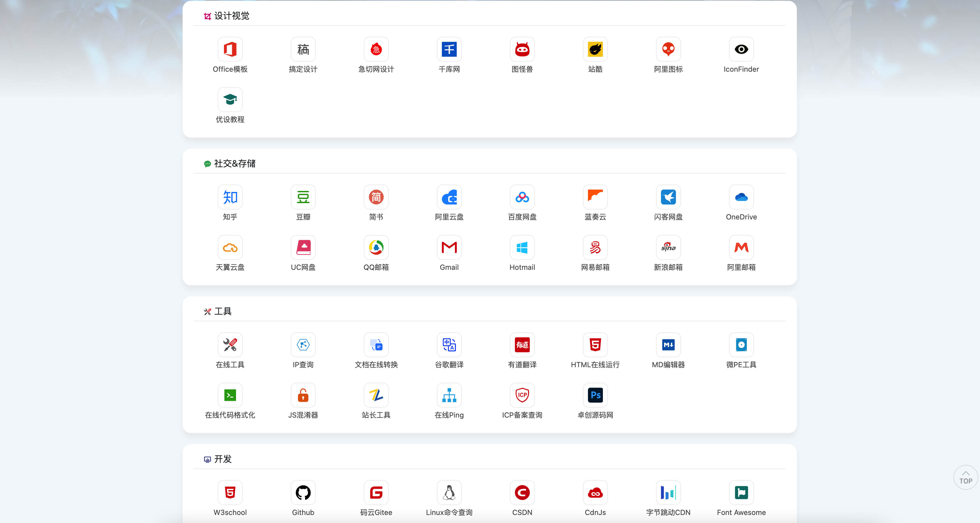Open the W3school icon

230,493
